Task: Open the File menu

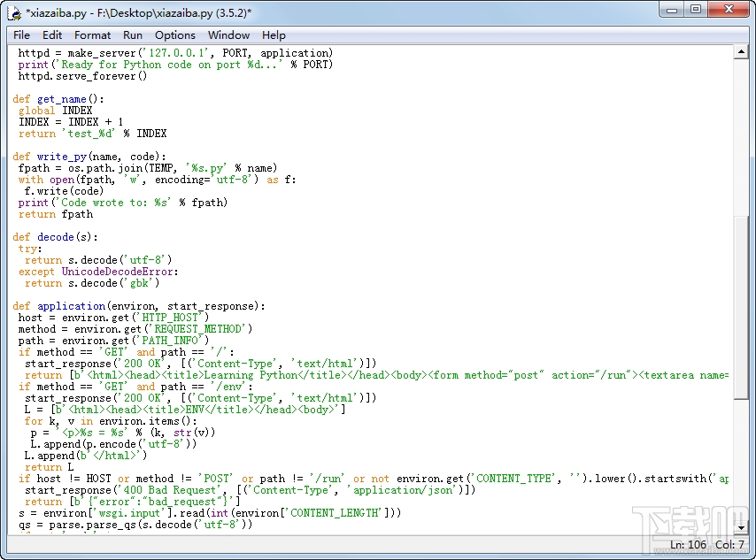Action: click(20, 35)
